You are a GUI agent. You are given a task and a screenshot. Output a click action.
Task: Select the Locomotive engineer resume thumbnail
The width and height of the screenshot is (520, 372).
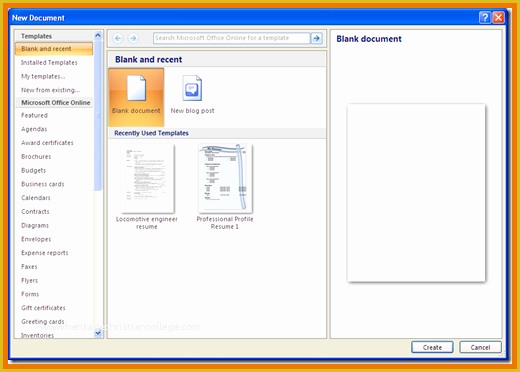coord(148,178)
